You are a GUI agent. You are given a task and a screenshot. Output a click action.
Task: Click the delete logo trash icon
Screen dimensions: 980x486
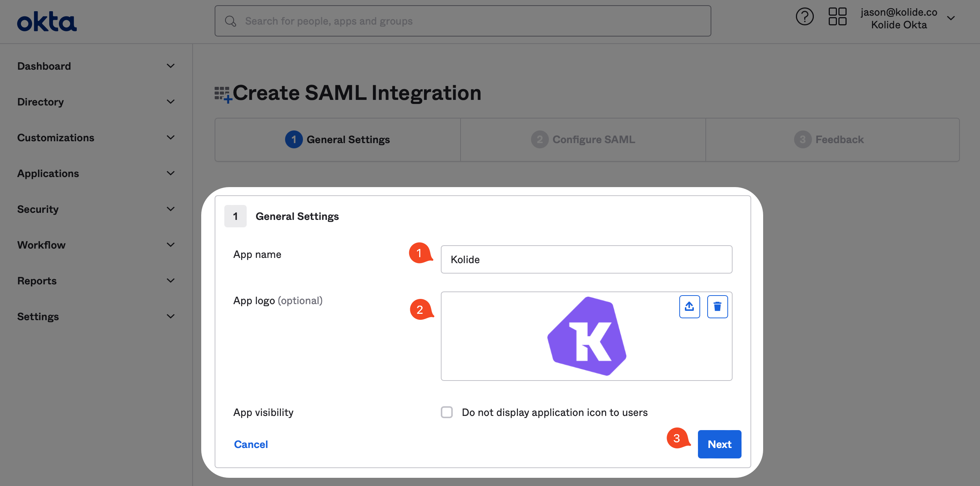717,306
